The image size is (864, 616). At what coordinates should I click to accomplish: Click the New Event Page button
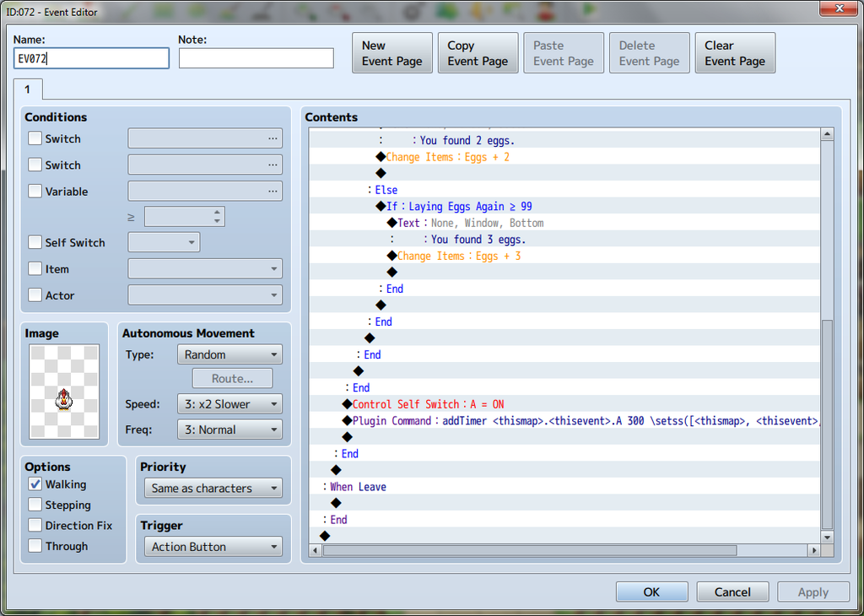[391, 53]
